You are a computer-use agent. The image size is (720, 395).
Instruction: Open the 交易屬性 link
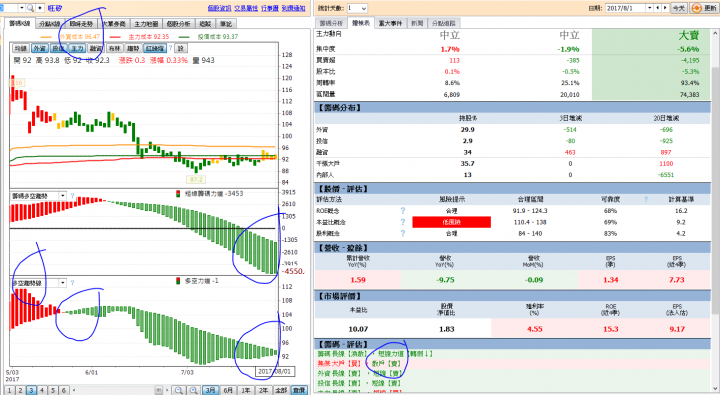[246, 8]
